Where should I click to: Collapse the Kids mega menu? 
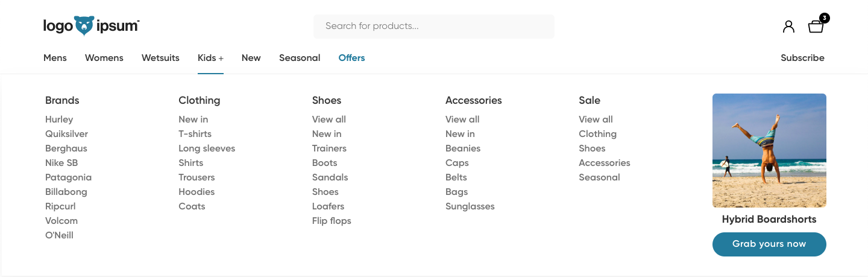coord(210,58)
